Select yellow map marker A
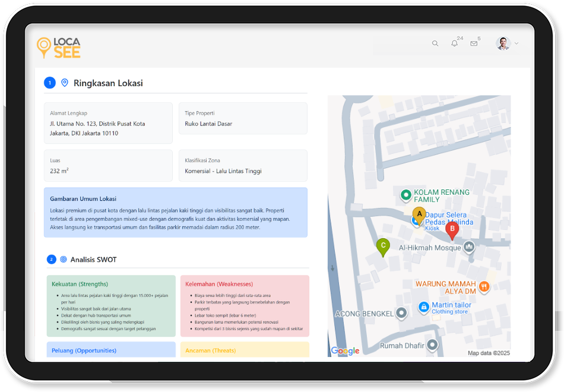The width and height of the screenshot is (564, 392). 419,216
